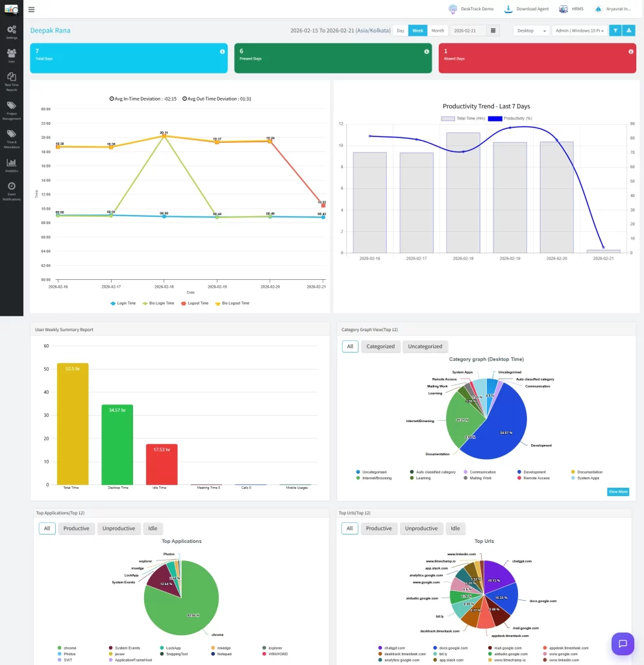Toggle Logout Time legend series
The image size is (644, 665).
[195, 303]
